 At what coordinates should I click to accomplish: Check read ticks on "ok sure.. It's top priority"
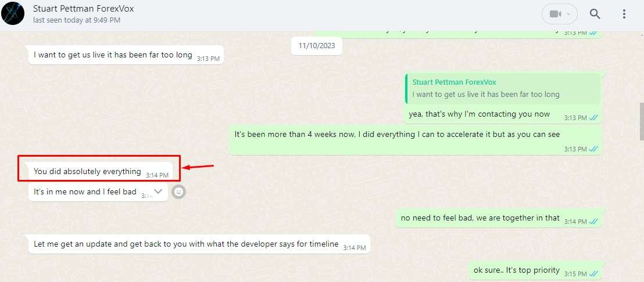point(593,273)
